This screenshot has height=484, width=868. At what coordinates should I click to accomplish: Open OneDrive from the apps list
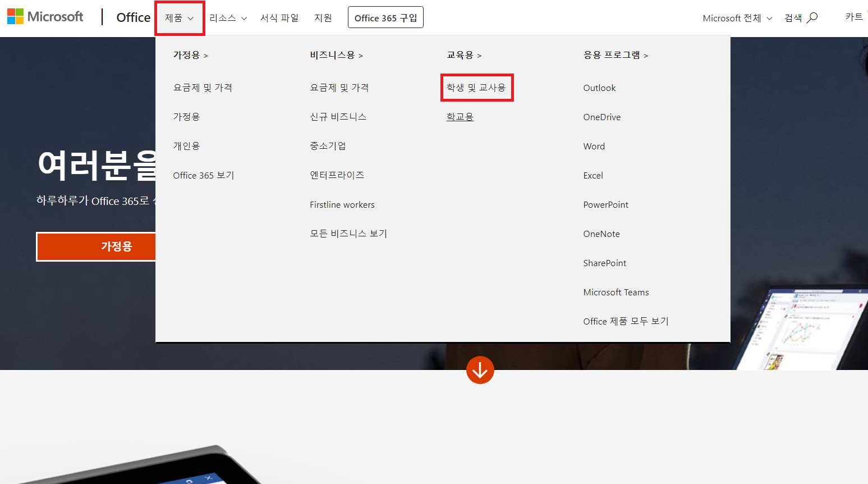602,117
